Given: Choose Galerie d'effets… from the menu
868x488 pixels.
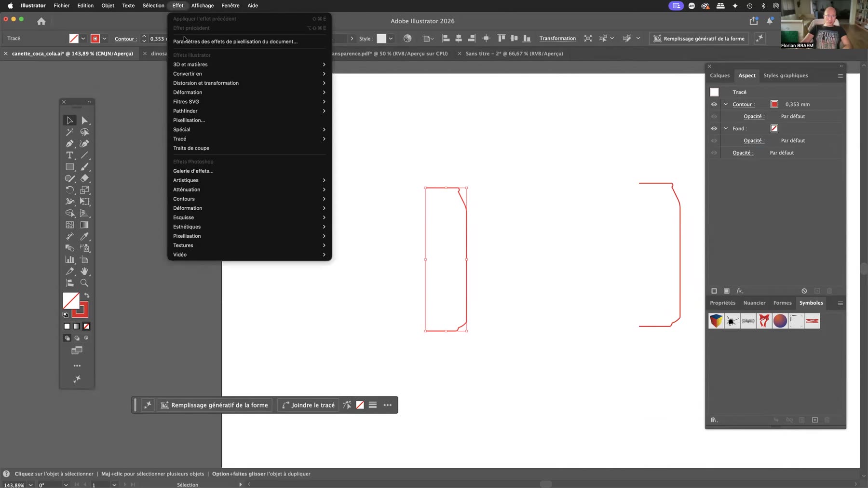Looking at the screenshot, I should pyautogui.click(x=249, y=171).
